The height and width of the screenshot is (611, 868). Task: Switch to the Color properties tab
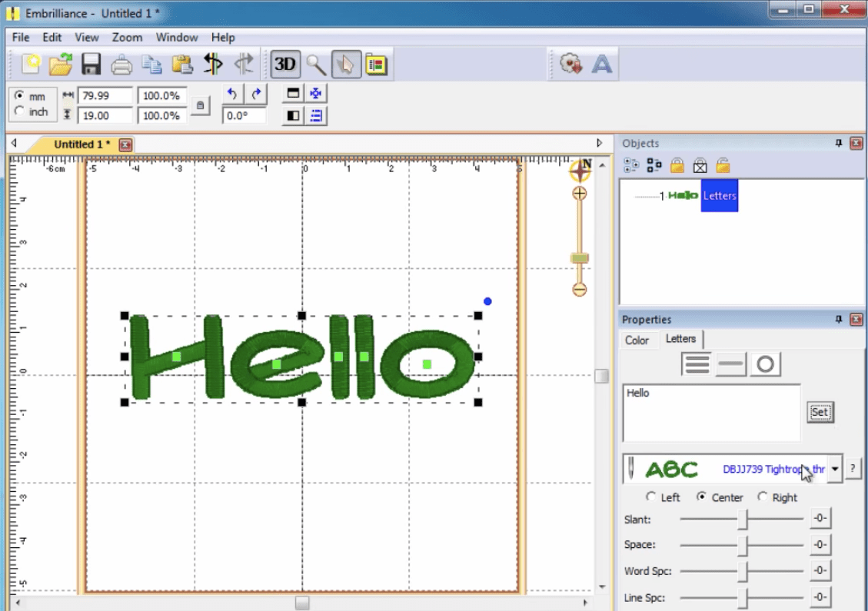click(x=637, y=340)
